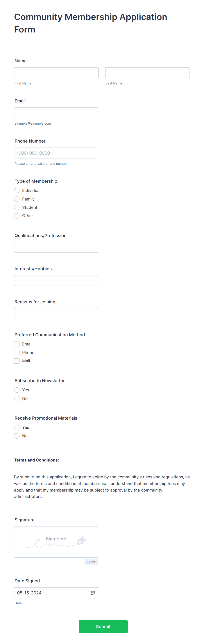Click the Email address field
The image size is (204, 644).
pos(56,113)
